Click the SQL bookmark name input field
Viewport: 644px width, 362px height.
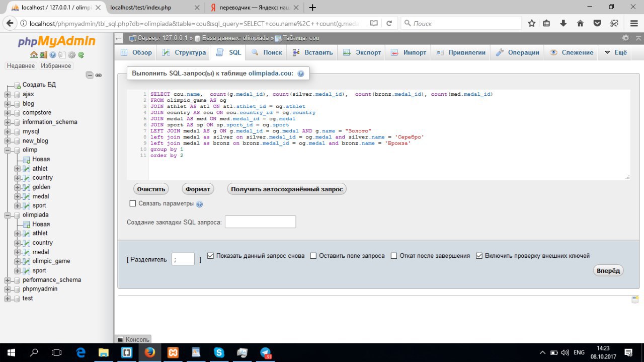point(260,222)
